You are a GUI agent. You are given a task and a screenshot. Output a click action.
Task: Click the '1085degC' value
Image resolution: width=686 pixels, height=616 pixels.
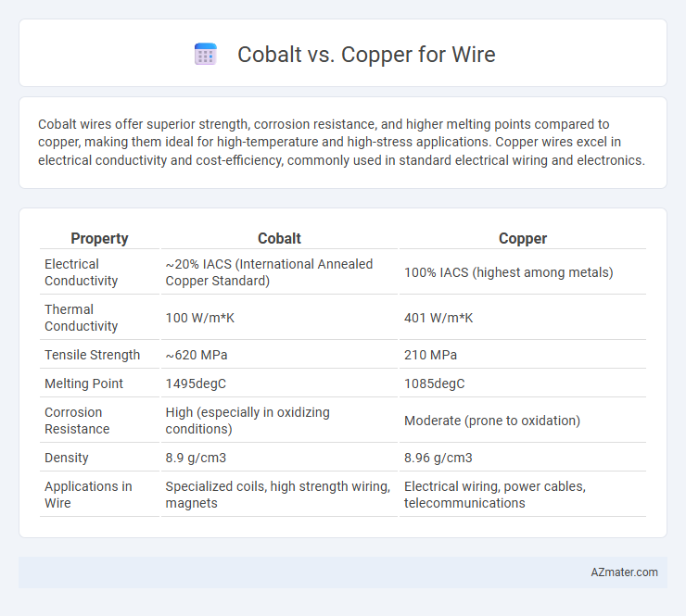click(x=435, y=383)
